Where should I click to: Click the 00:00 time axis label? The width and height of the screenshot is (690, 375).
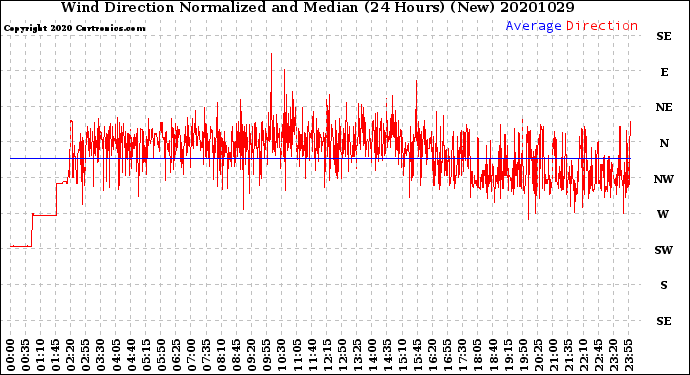[11, 355]
